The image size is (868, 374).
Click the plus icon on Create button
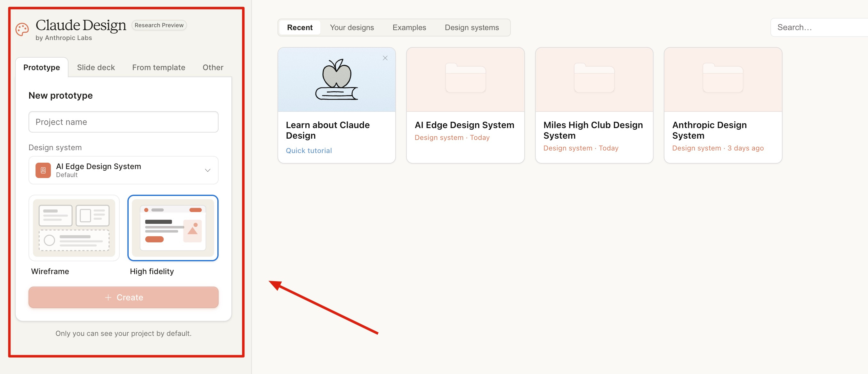[108, 297]
